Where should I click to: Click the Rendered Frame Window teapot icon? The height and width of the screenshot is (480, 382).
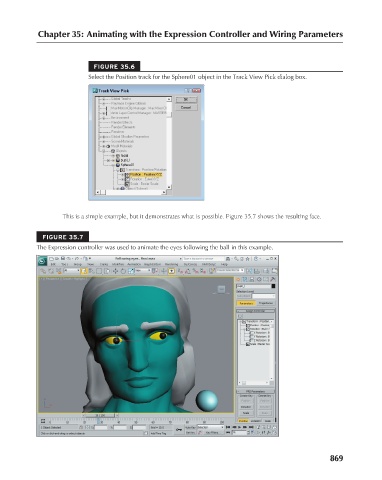(x=274, y=271)
